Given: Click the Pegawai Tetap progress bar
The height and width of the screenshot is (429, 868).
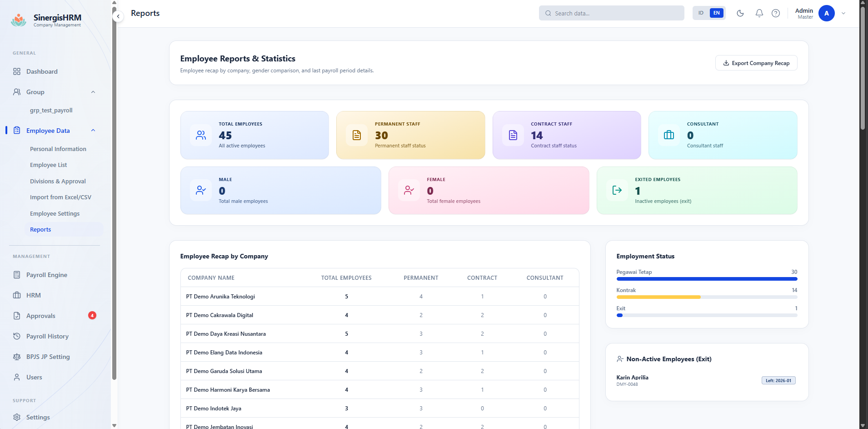Looking at the screenshot, I should point(707,279).
